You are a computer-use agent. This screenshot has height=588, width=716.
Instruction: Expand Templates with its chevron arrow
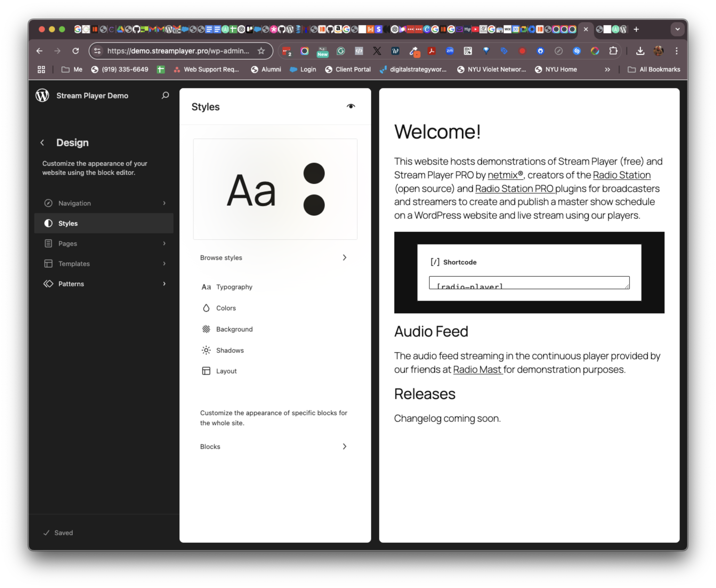tap(164, 264)
